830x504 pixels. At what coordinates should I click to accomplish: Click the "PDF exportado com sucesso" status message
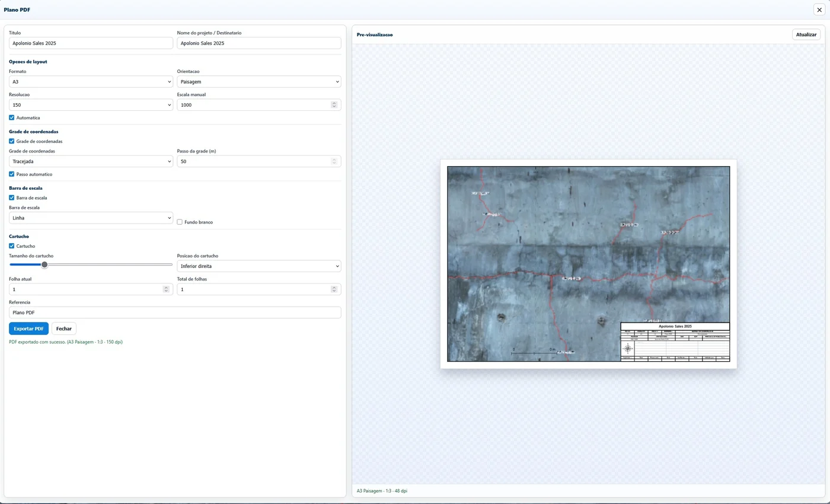[66, 342]
